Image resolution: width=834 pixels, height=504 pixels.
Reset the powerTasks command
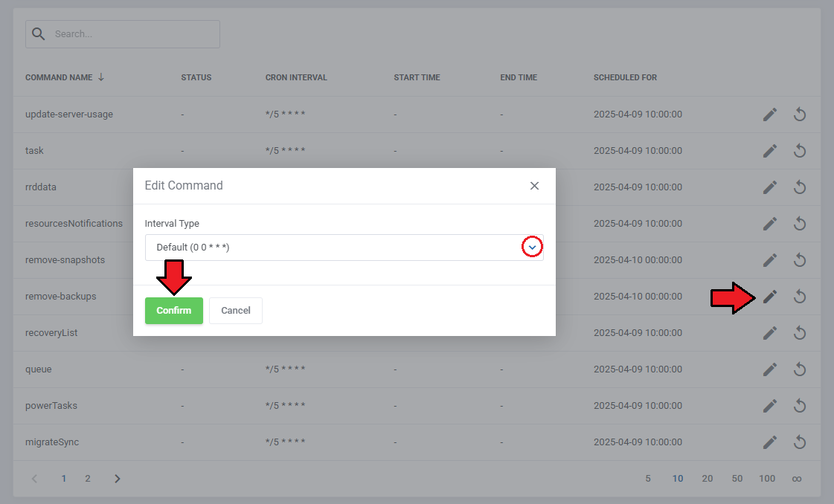pos(800,406)
